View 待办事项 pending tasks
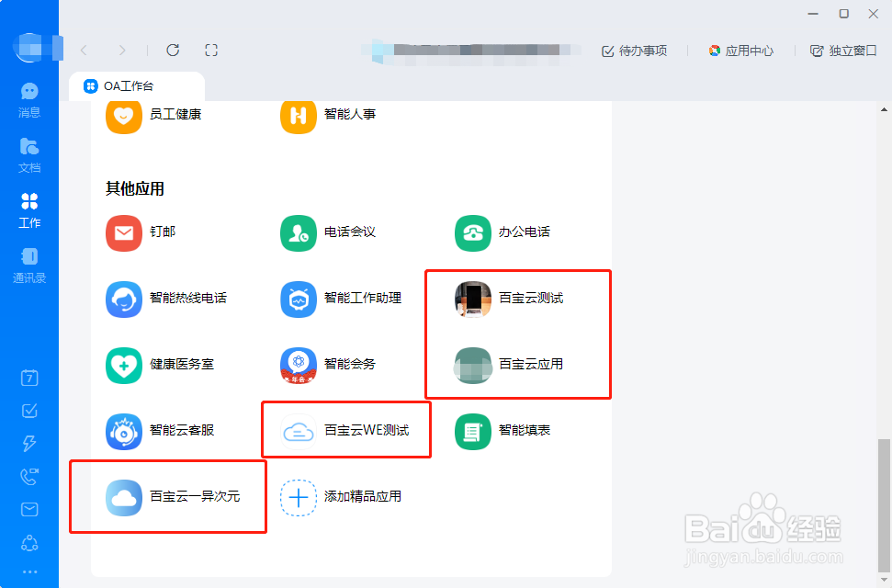This screenshot has height=588, width=892. (x=634, y=51)
